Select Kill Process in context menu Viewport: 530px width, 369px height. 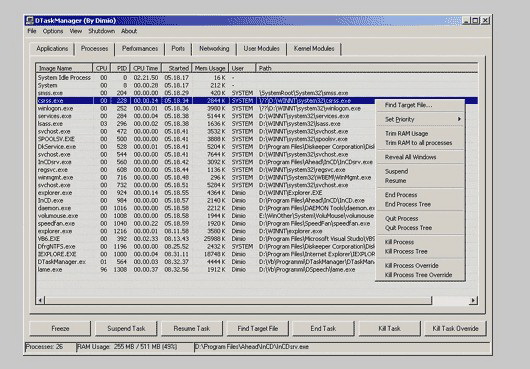(420, 242)
